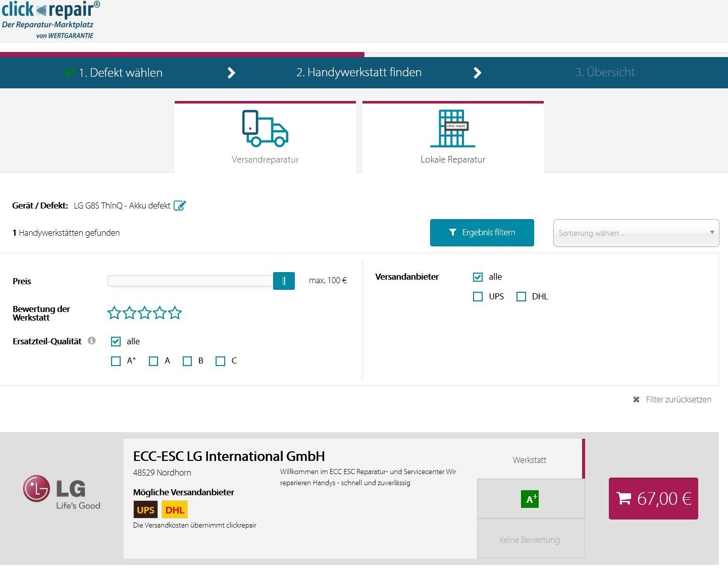Image resolution: width=728 pixels, height=572 pixels.
Task: Click the green checkmark beside Defekt wählen
Action: click(x=70, y=72)
